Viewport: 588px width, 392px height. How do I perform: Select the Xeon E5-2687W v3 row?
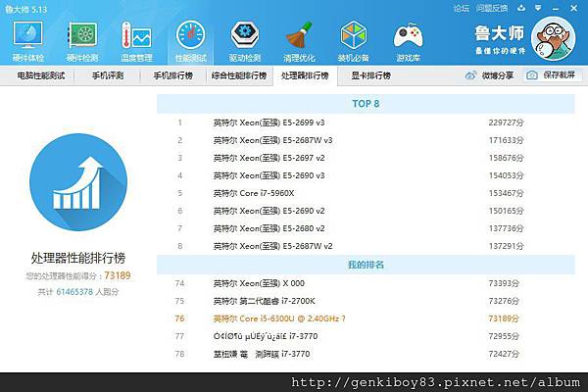click(x=366, y=140)
